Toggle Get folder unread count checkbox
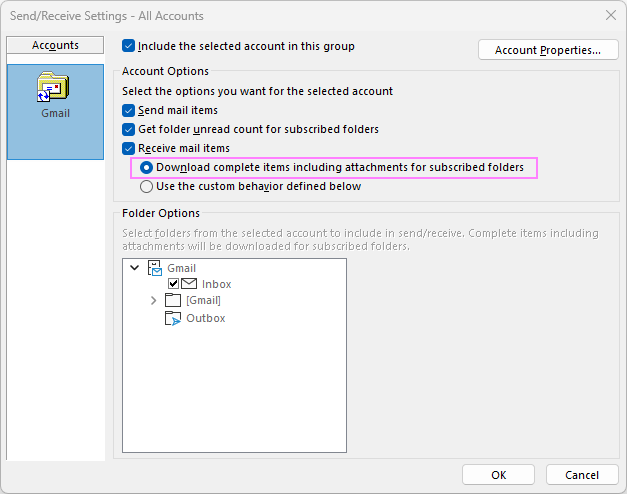627x494 pixels. point(128,130)
